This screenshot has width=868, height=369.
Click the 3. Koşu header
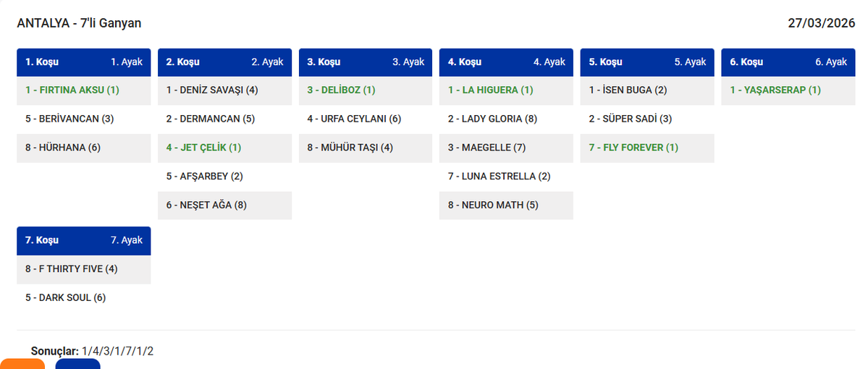click(366, 62)
